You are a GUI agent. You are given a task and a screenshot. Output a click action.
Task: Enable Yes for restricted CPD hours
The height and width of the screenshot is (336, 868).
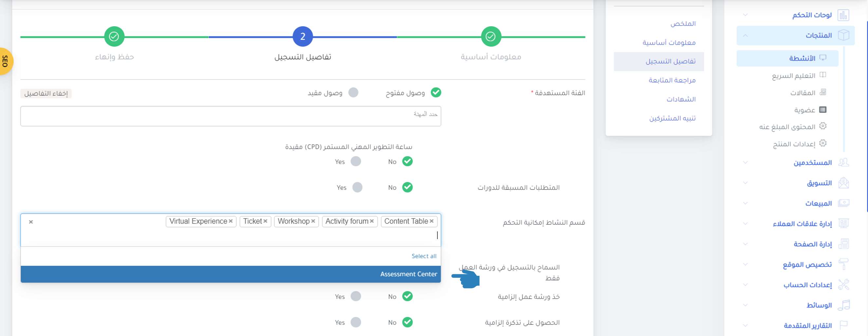356,162
